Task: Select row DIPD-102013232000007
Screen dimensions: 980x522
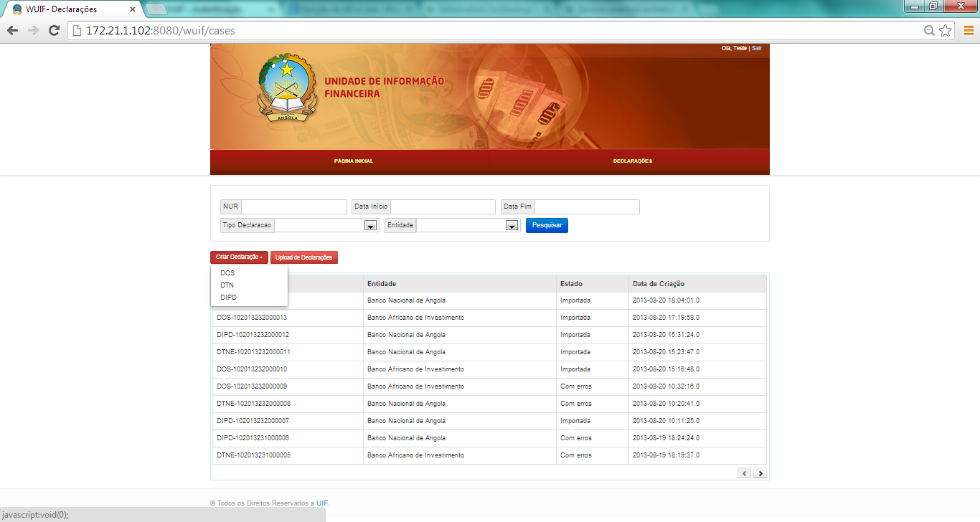Action: (489, 421)
